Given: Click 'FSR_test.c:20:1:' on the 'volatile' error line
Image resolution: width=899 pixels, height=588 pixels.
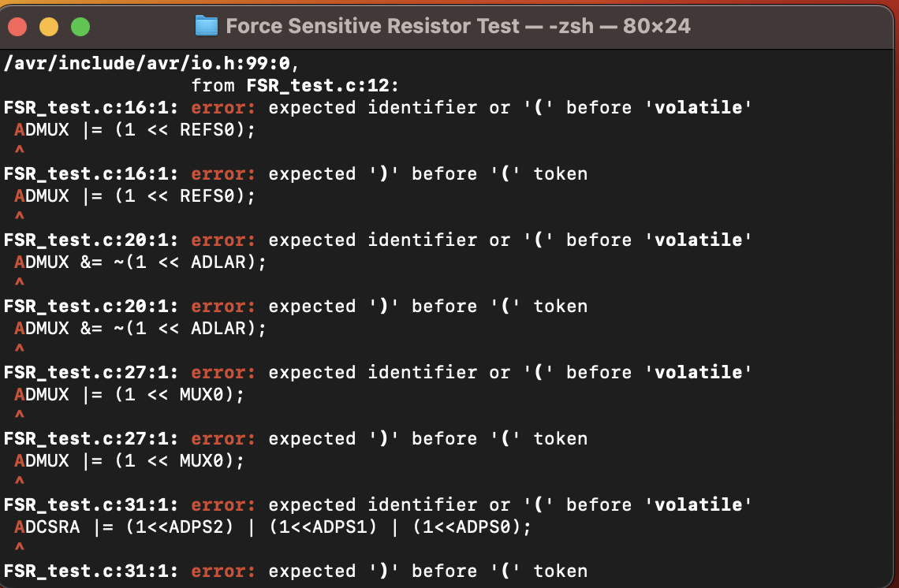Looking at the screenshot, I should (91, 240).
